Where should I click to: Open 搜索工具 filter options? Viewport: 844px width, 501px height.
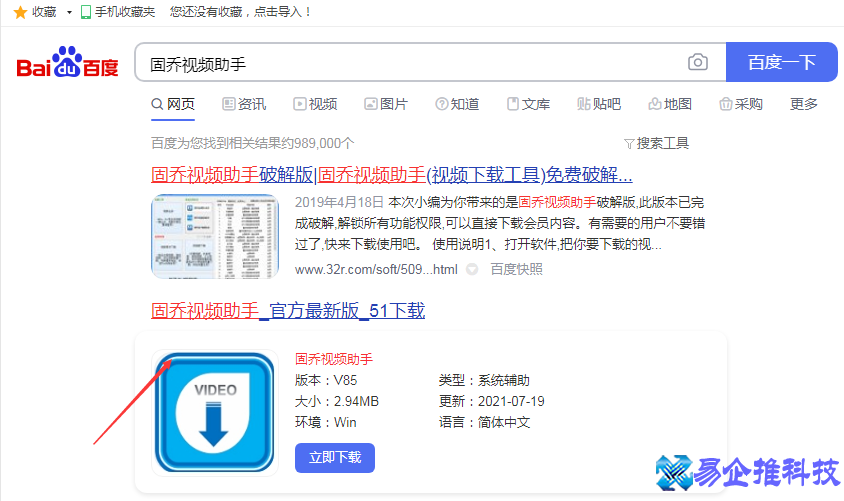tap(657, 143)
